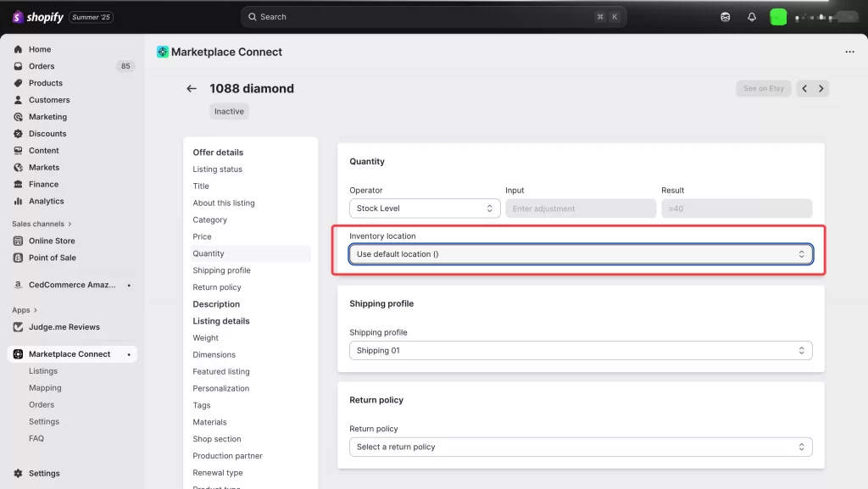868x489 pixels.
Task: Jump to Shipping profile in section list
Action: pos(221,270)
